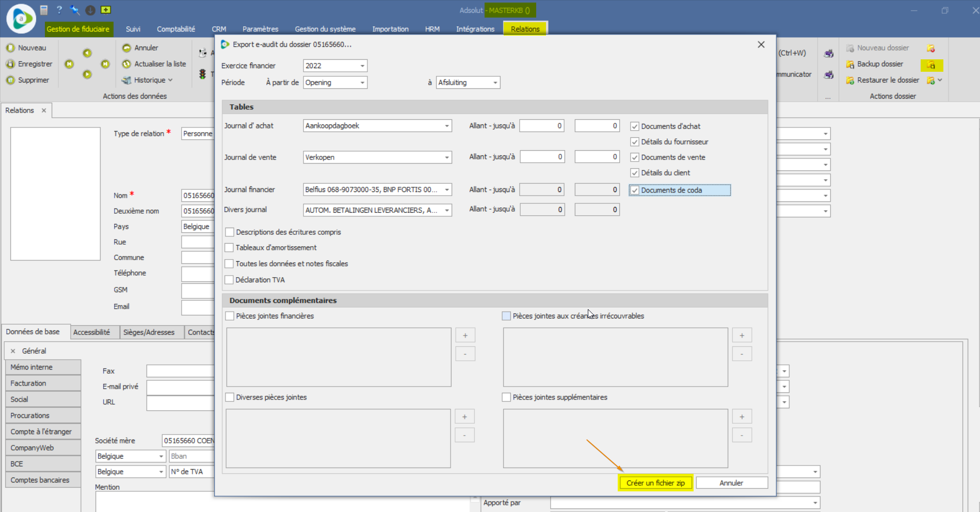Viewport: 980px width, 512px height.
Task: Click the folder icon with red cross
Action: click(x=930, y=48)
